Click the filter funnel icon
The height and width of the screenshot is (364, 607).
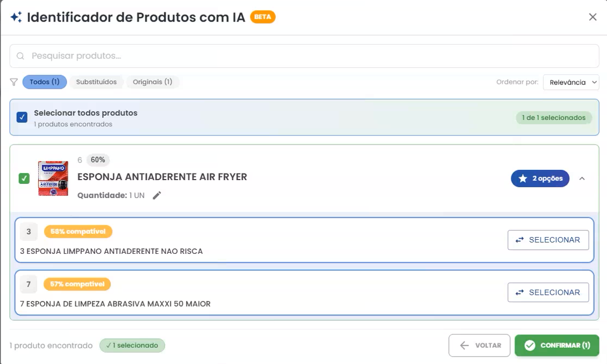[x=14, y=82]
